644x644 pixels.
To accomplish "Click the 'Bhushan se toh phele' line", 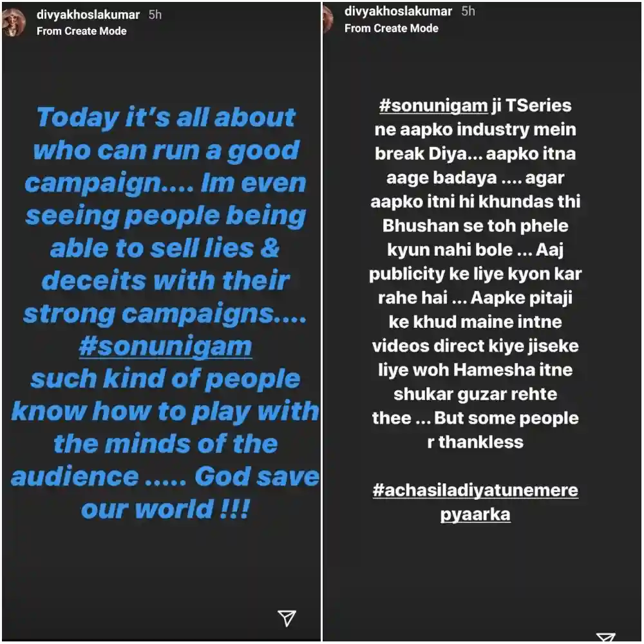I will pos(475,226).
